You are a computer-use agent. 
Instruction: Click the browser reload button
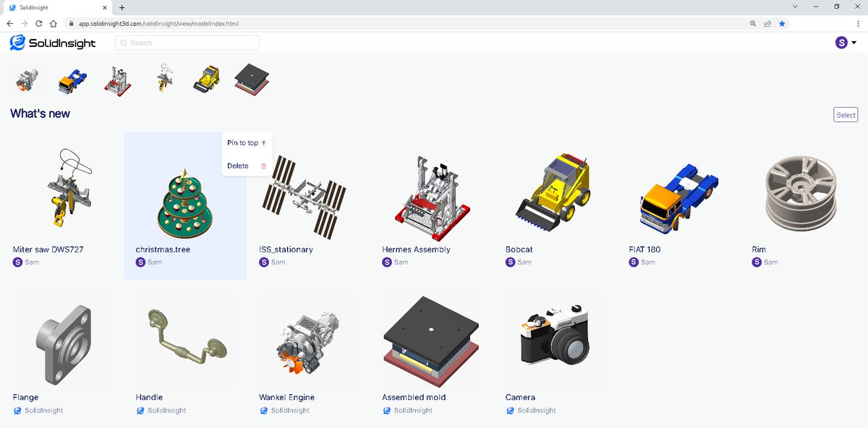point(39,22)
